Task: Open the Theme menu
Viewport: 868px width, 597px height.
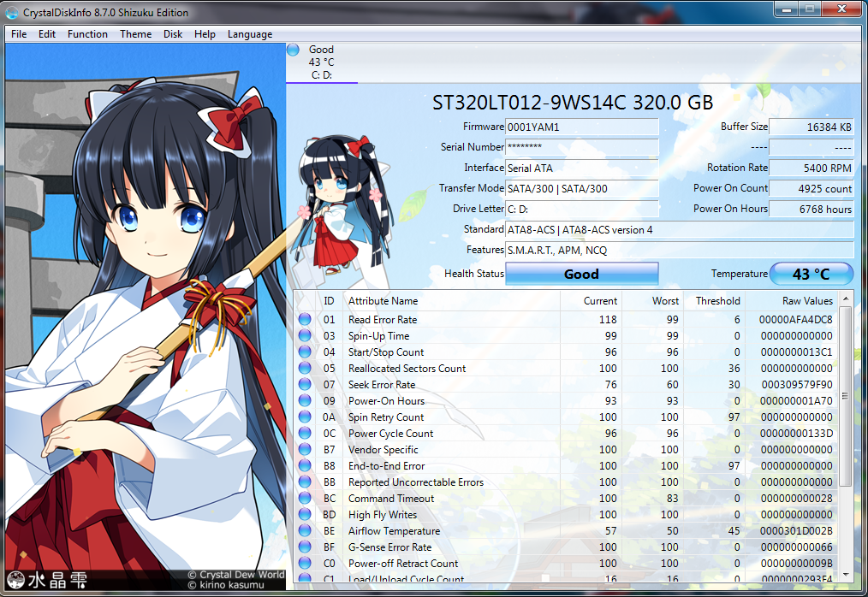Action: pos(135,33)
